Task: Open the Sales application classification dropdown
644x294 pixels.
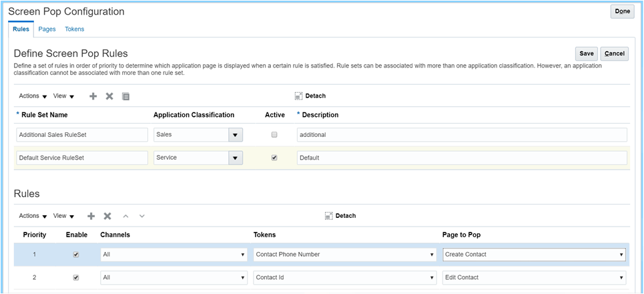Action: [x=235, y=135]
